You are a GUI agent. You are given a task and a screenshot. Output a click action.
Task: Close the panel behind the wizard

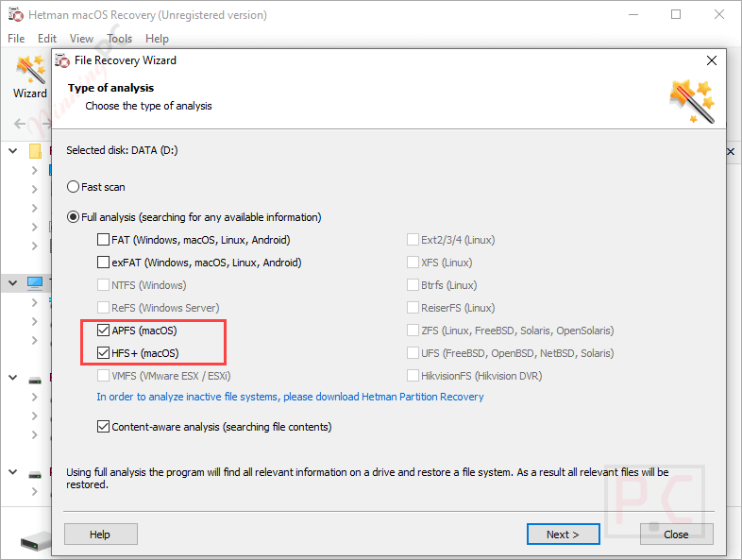(731, 151)
